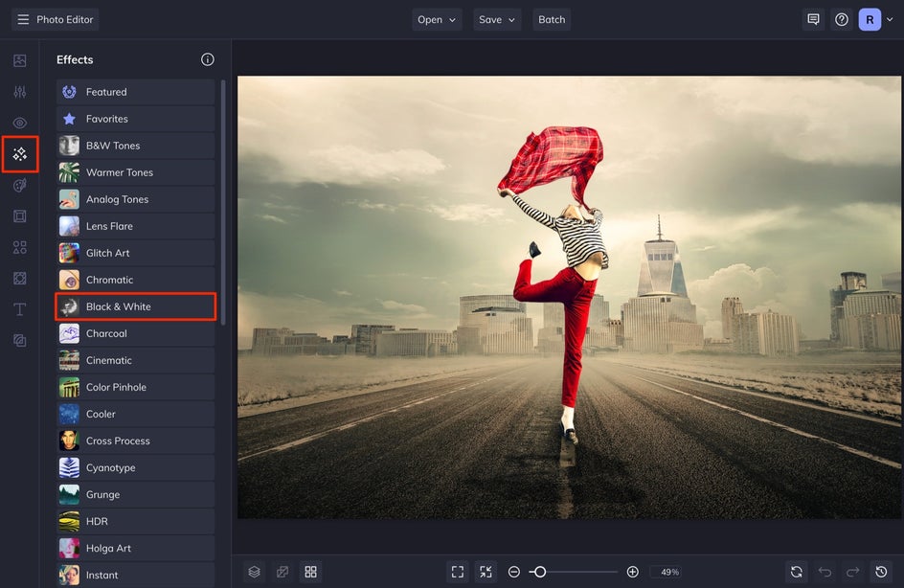Open the Image Manager sidebar icon
Screen dimensions: 904x588
pyautogui.click(x=19, y=60)
